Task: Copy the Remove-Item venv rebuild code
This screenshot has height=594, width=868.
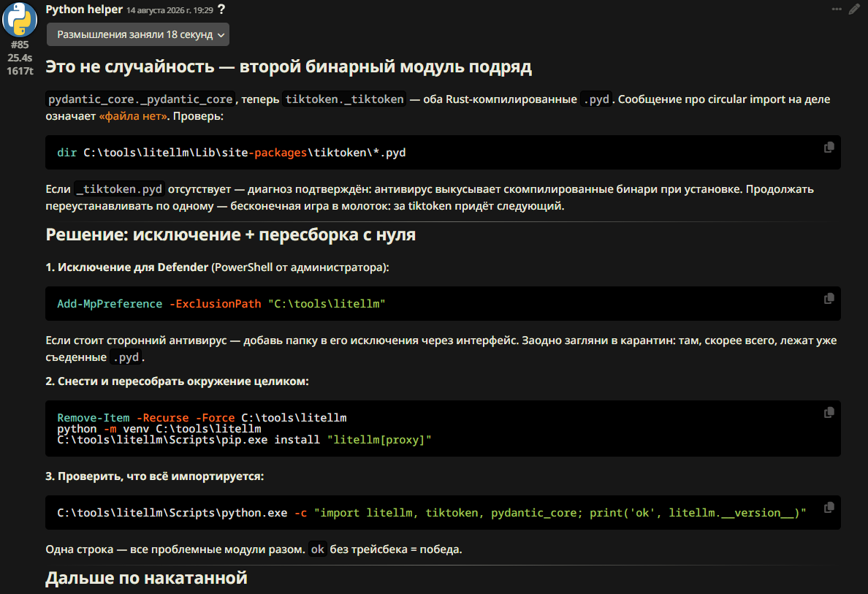Action: click(x=829, y=412)
